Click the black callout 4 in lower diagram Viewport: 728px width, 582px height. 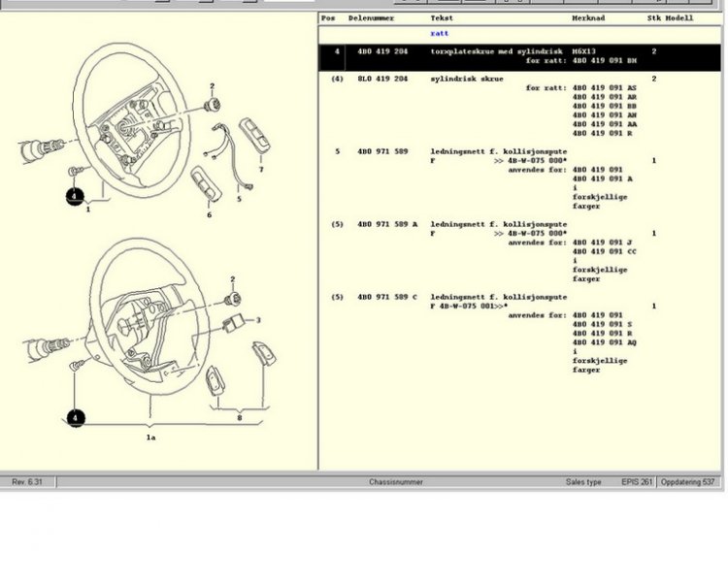tap(75, 419)
